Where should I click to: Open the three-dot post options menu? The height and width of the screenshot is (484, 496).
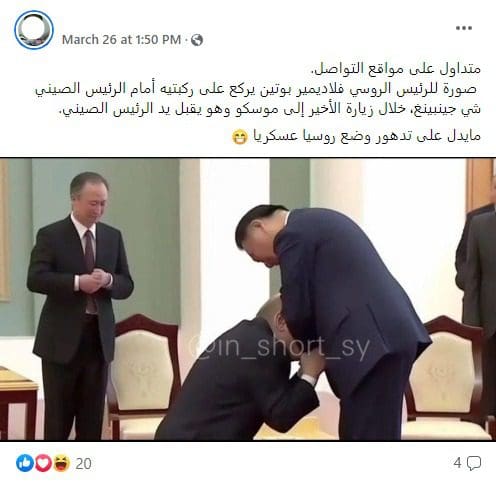[464, 28]
